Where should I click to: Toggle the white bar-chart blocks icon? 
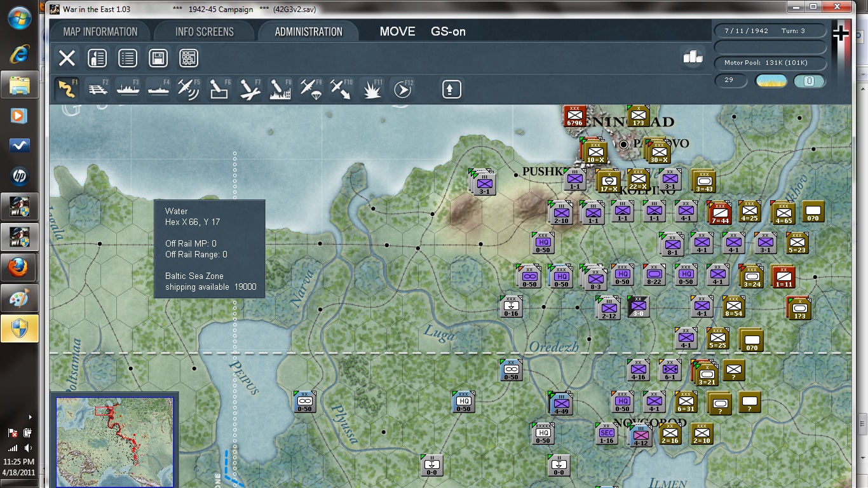point(693,57)
